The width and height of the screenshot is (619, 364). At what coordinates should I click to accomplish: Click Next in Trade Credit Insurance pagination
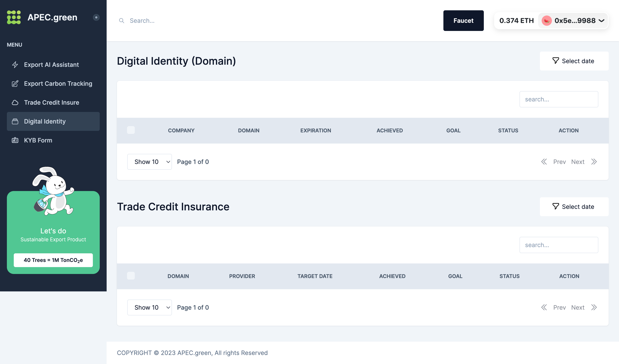(x=578, y=307)
